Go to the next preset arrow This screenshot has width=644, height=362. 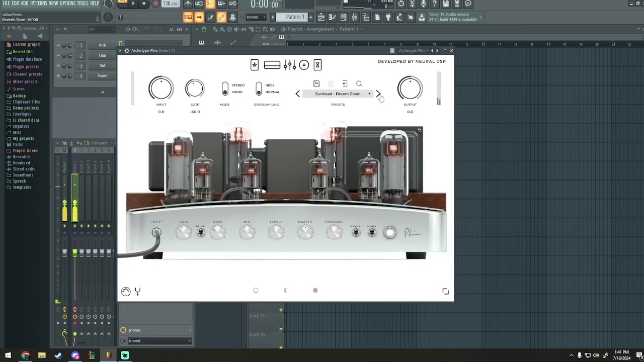coord(378,94)
